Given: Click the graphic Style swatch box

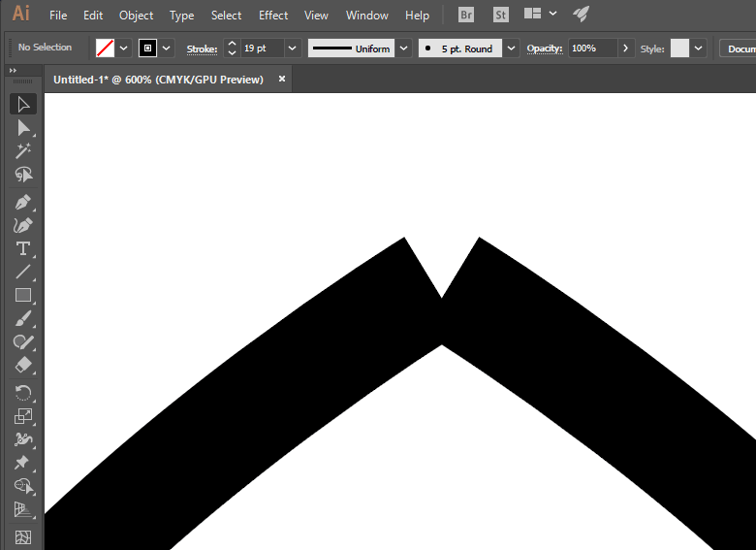Looking at the screenshot, I should [x=679, y=49].
